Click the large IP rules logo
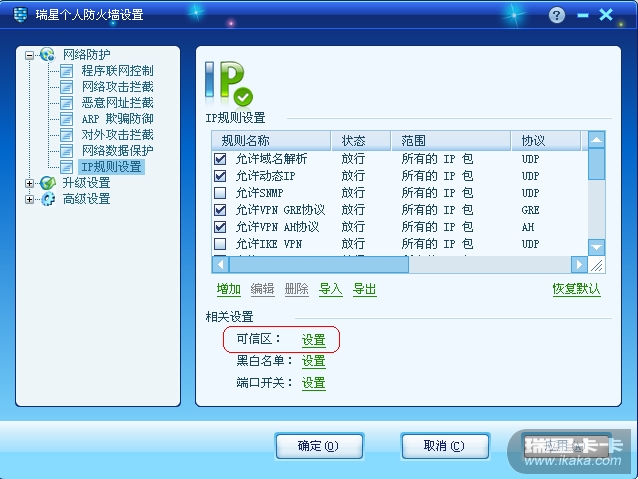Viewport: 638px width, 479px height. [x=229, y=83]
